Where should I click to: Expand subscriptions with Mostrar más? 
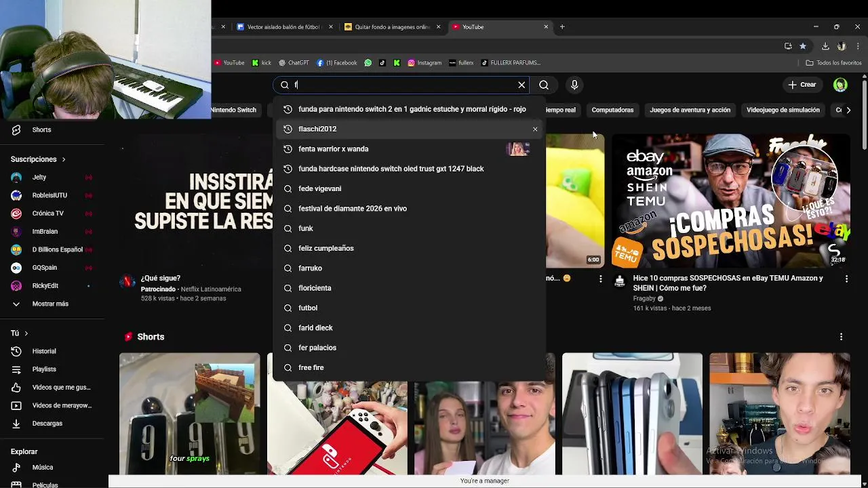(52, 304)
